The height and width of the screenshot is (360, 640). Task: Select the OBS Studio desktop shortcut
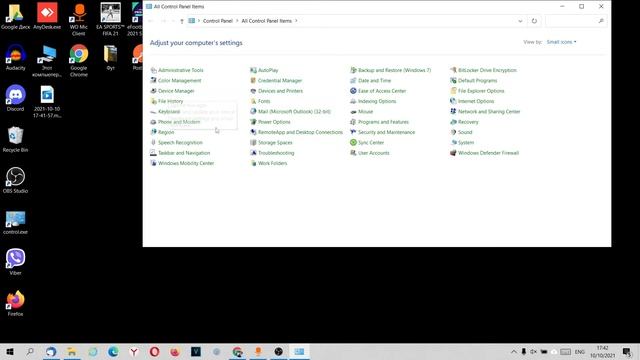tap(16, 180)
